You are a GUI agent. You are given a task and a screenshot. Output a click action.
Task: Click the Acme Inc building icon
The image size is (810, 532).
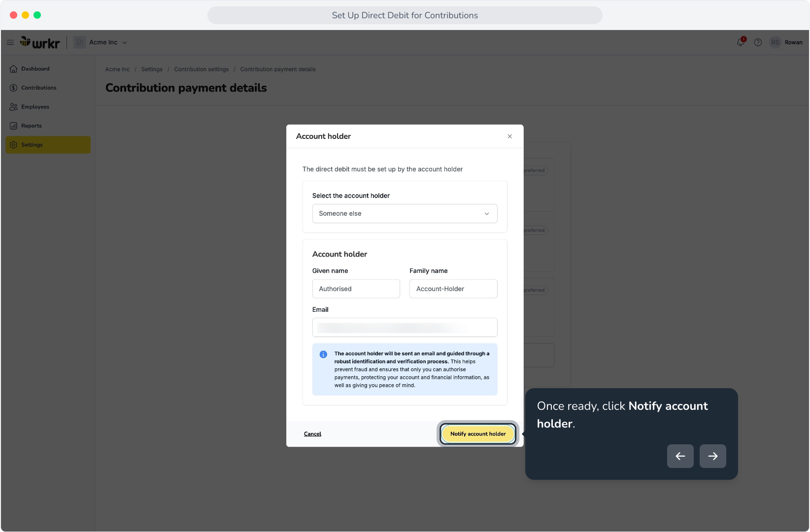click(x=80, y=42)
